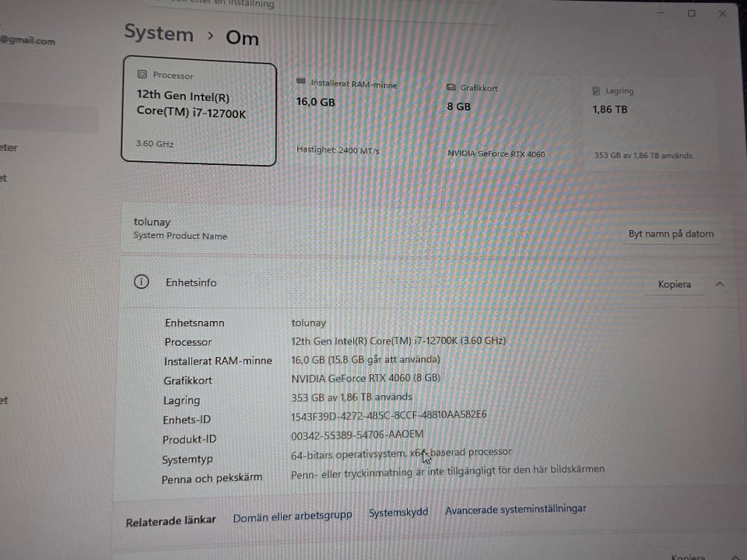The width and height of the screenshot is (747, 560).
Task: Click the Om page title
Action: tap(242, 38)
